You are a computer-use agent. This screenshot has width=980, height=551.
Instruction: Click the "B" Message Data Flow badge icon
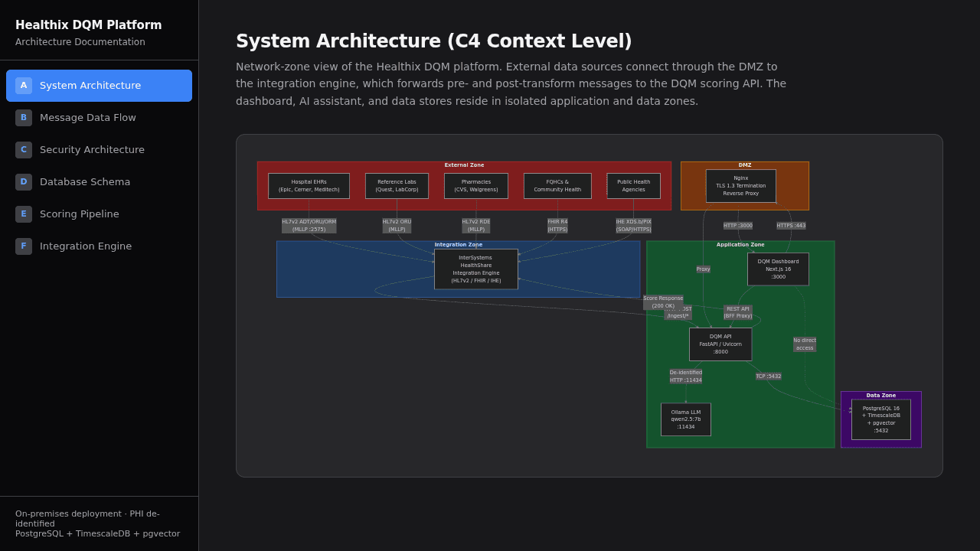click(23, 117)
